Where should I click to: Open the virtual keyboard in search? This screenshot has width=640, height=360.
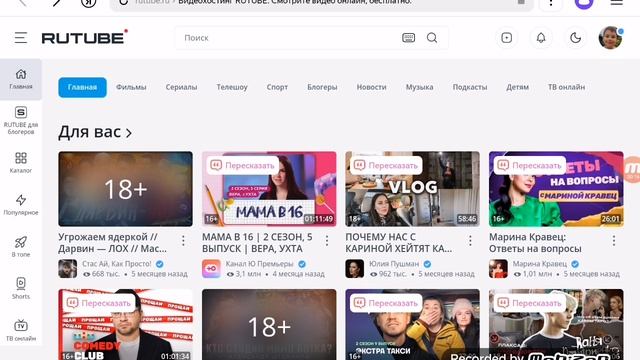pyautogui.click(x=409, y=38)
